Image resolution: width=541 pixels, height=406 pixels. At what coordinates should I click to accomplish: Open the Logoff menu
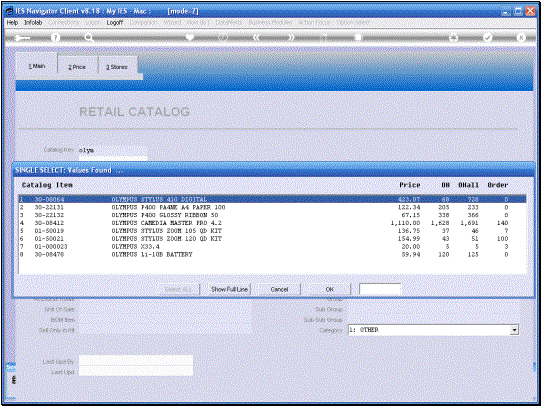tap(115, 22)
